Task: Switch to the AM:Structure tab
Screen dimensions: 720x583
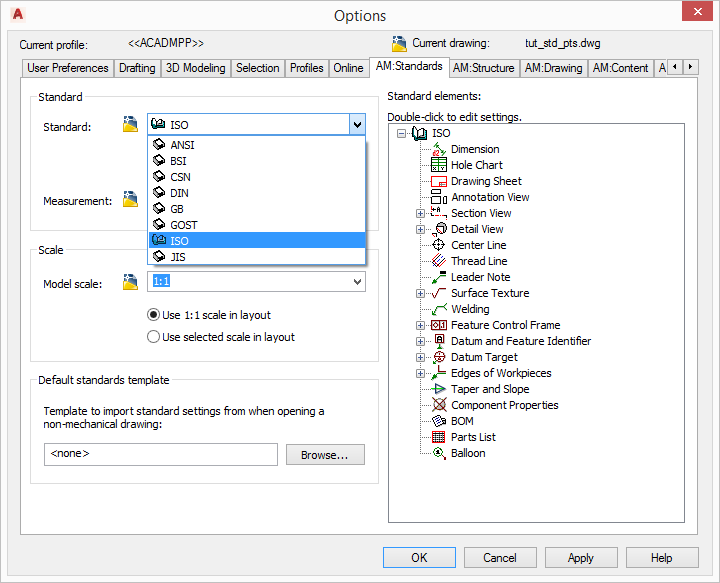Action: coord(483,68)
